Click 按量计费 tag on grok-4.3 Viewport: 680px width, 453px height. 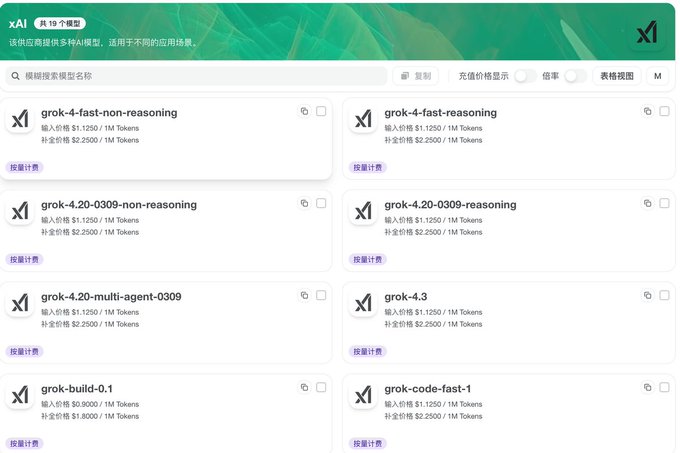(x=367, y=351)
